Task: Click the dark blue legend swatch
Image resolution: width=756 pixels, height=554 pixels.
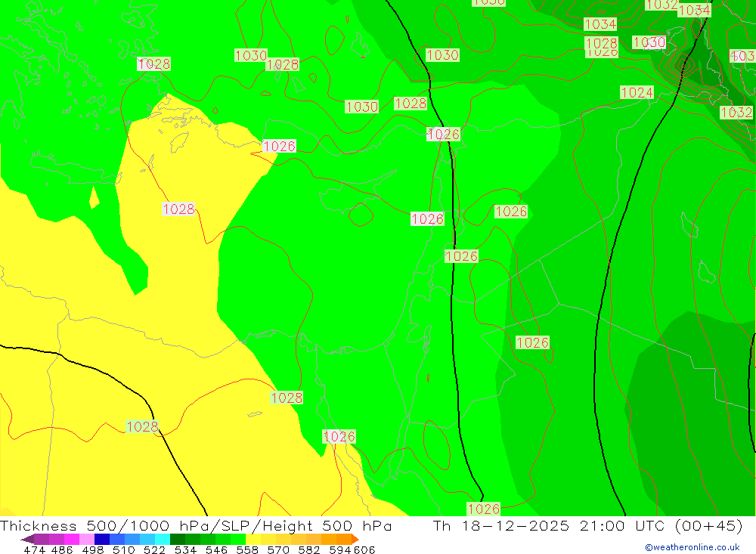Action: pos(102,539)
